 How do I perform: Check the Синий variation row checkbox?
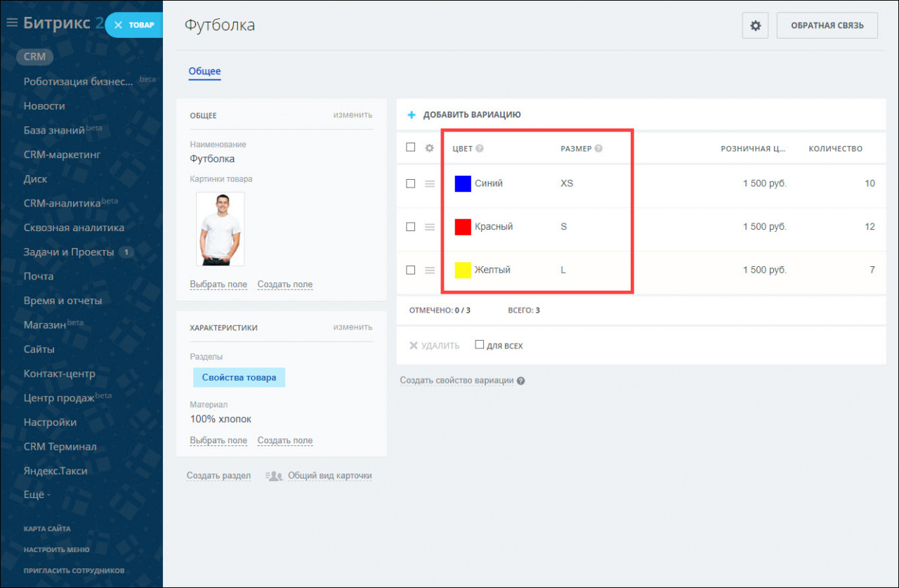[411, 183]
